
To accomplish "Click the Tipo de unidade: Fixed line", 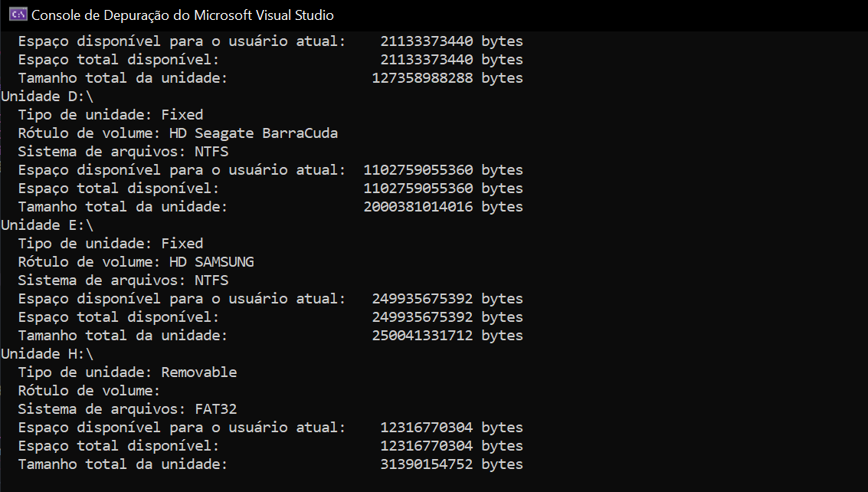I will [x=110, y=114].
